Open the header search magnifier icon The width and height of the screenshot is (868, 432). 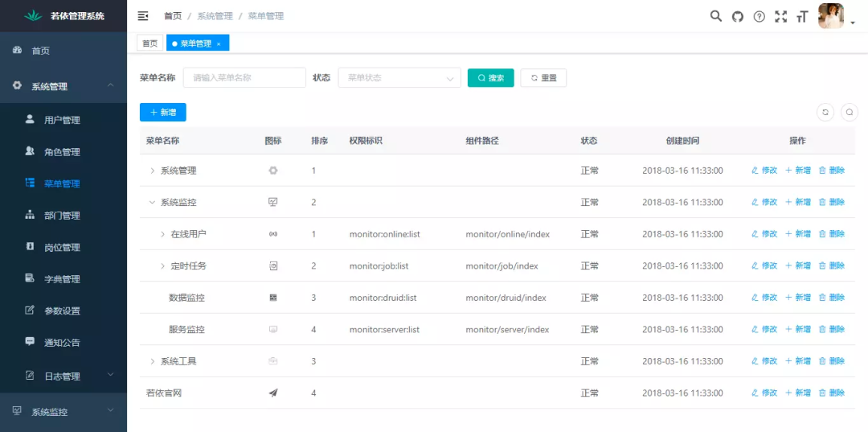[716, 16]
